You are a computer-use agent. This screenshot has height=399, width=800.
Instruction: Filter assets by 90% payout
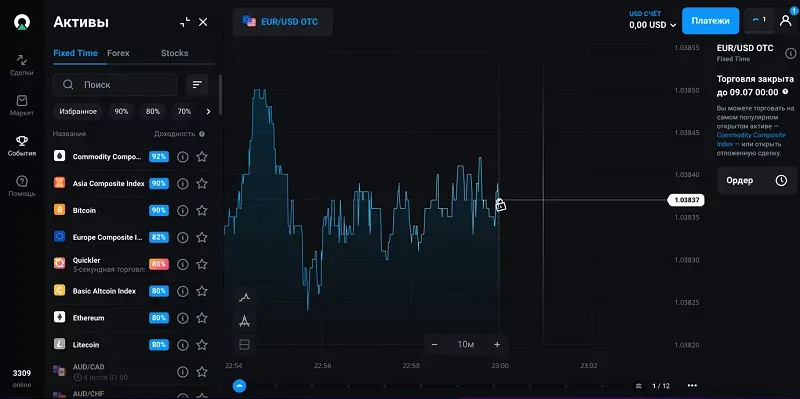coord(121,111)
